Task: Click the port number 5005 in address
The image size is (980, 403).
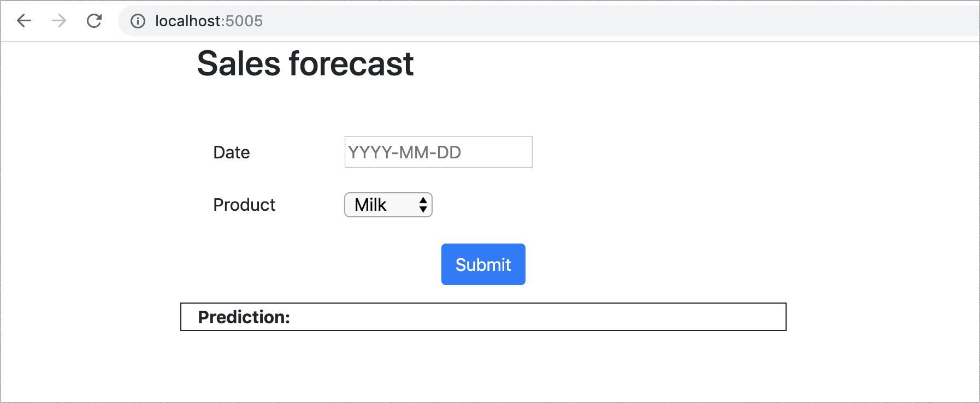Action: [x=244, y=21]
